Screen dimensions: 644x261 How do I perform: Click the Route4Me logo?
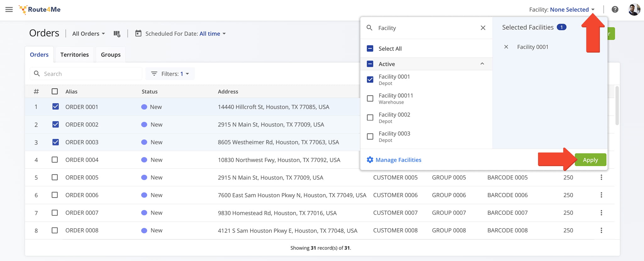coord(40,9)
